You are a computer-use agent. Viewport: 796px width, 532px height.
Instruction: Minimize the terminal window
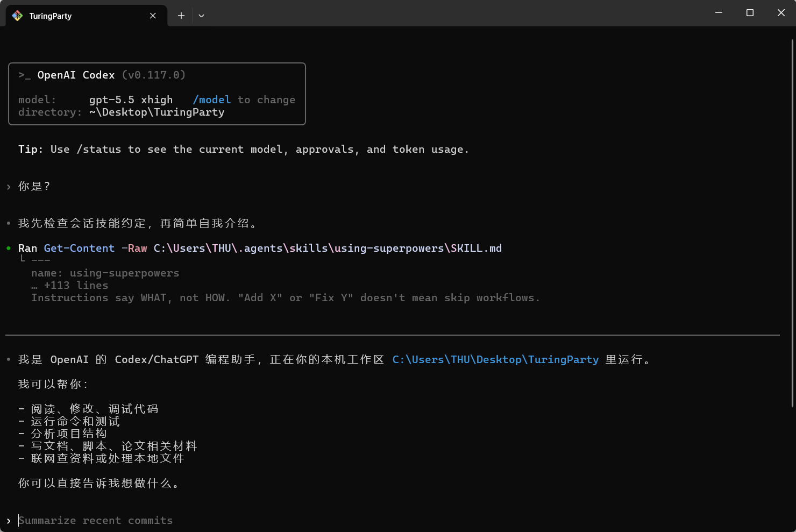719,12
